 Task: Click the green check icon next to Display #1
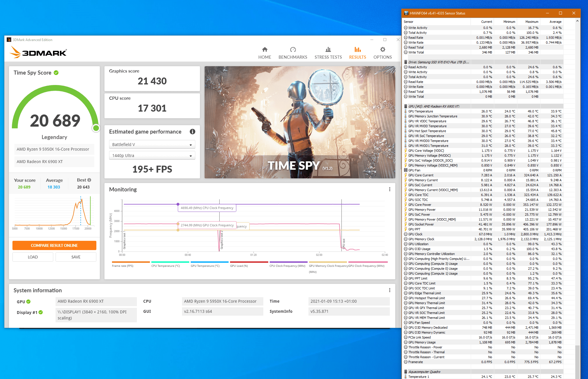pyautogui.click(x=41, y=312)
